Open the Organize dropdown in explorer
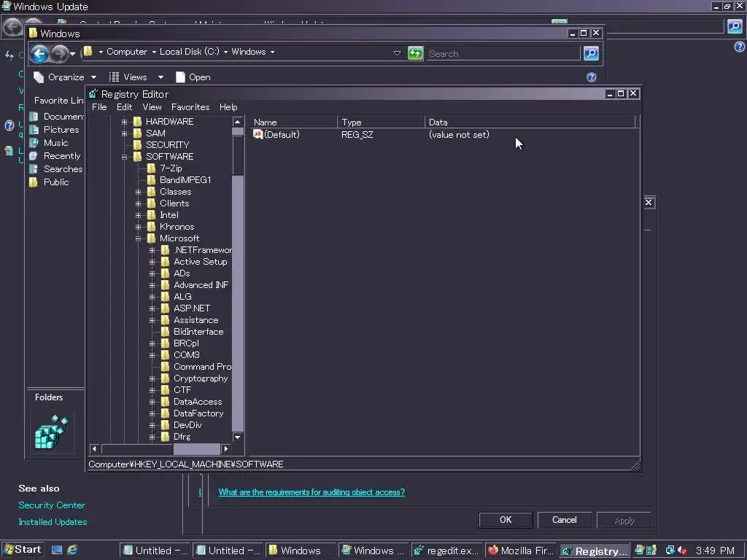 click(65, 77)
